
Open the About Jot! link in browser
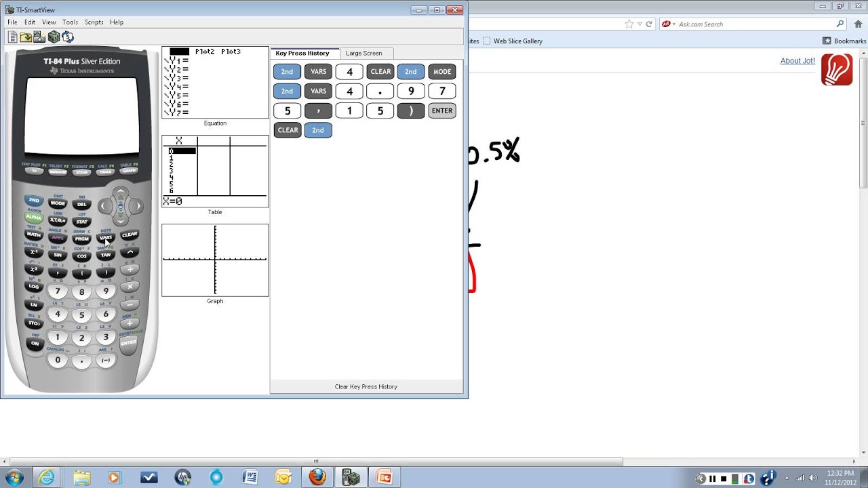[x=797, y=61]
